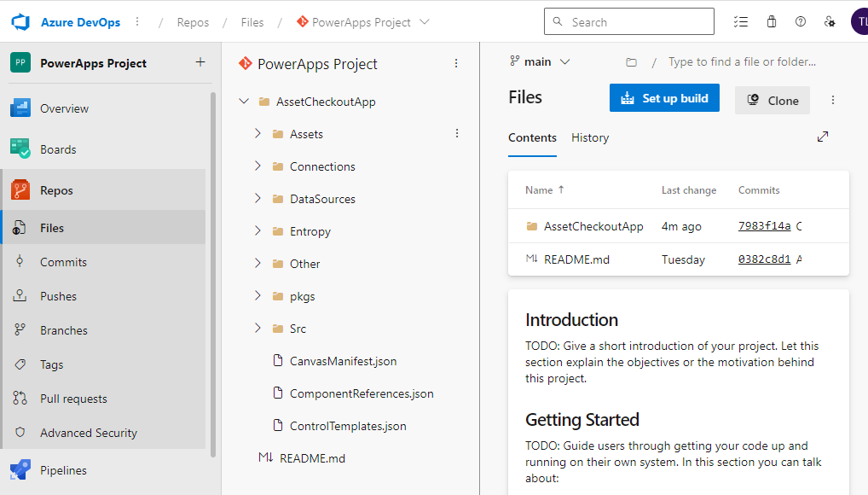Click the PowerApps Project PP avatar icon
The image size is (868, 495).
click(20, 62)
